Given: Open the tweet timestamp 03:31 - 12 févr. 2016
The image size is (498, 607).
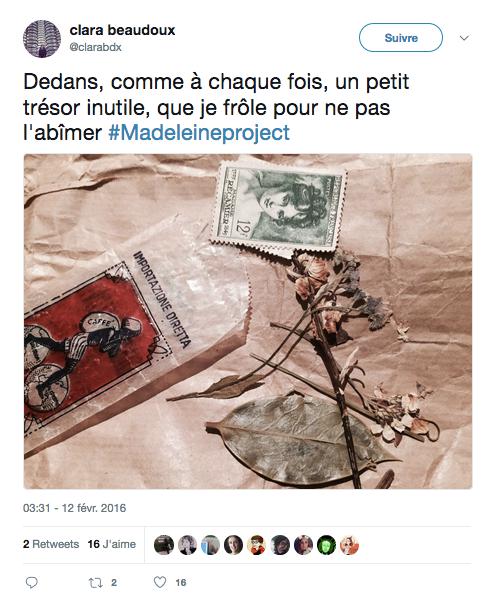Looking at the screenshot, I should (75, 508).
